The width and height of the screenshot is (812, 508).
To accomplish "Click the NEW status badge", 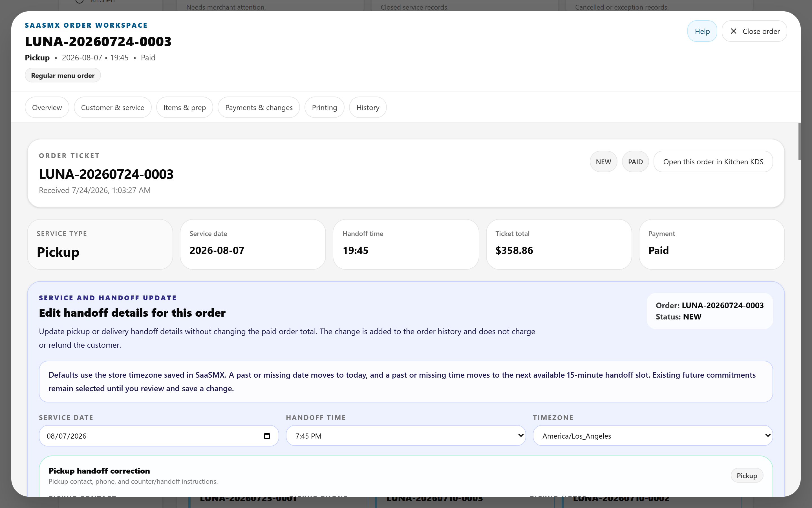I will click(603, 162).
